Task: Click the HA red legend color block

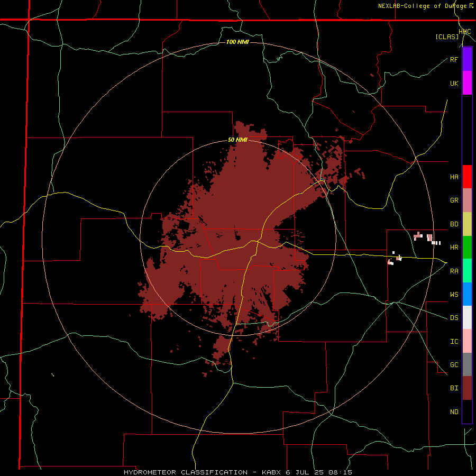Action: pyautogui.click(x=467, y=177)
